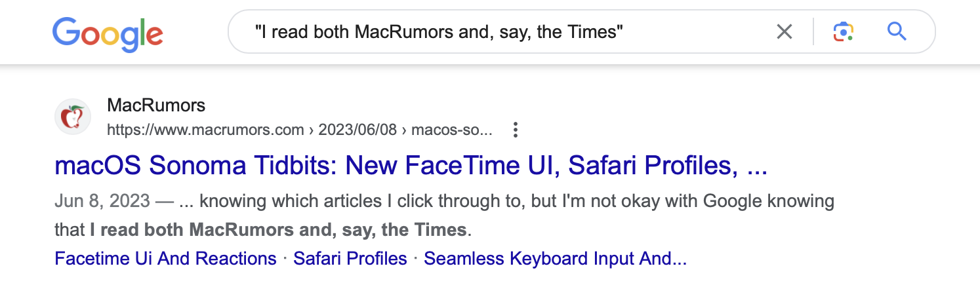The height and width of the screenshot is (304, 980).
Task: Clear the search query with the X icon
Action: tap(785, 31)
